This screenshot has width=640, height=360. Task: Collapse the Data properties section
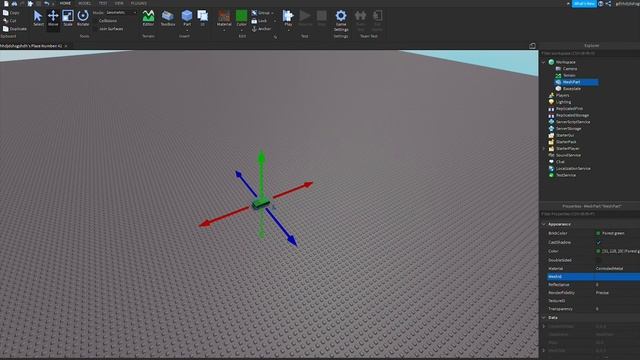(544, 318)
